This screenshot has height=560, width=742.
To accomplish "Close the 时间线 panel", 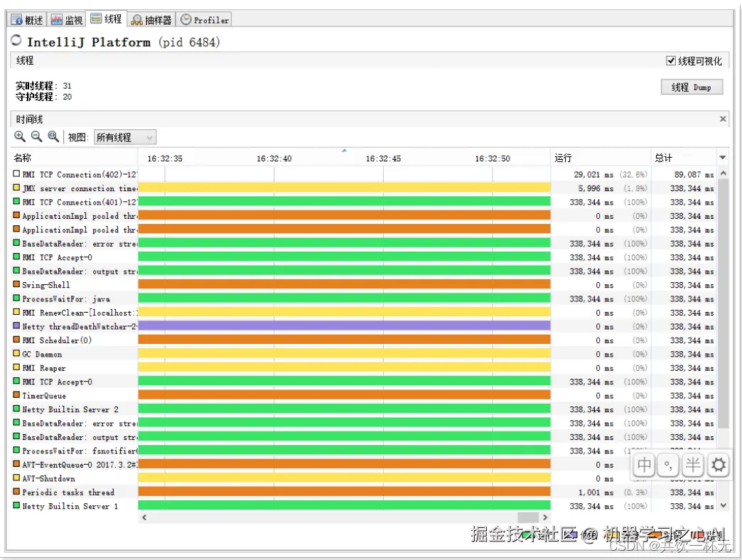I will point(723,119).
